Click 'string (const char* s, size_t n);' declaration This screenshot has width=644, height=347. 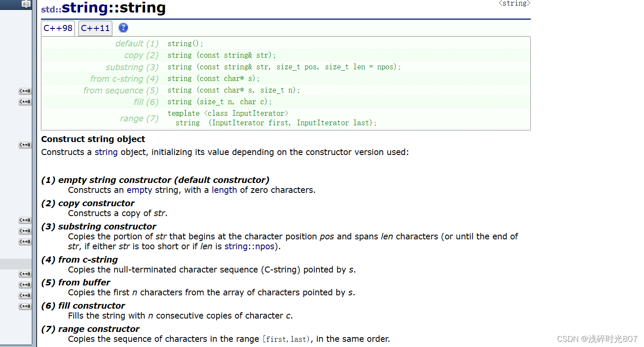234,90
